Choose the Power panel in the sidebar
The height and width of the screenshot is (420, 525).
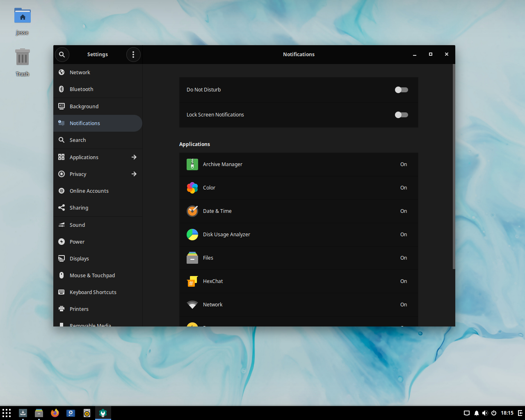(x=98, y=242)
